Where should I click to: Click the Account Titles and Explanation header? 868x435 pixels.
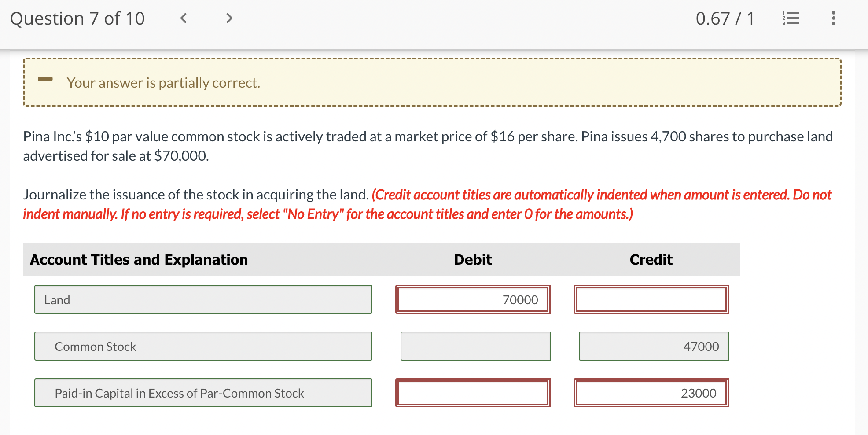point(139,259)
